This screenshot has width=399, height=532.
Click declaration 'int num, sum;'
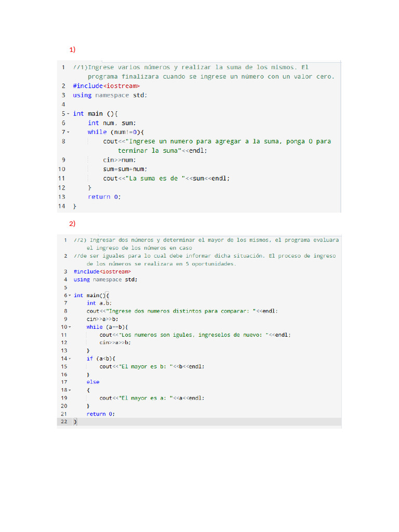(112, 123)
